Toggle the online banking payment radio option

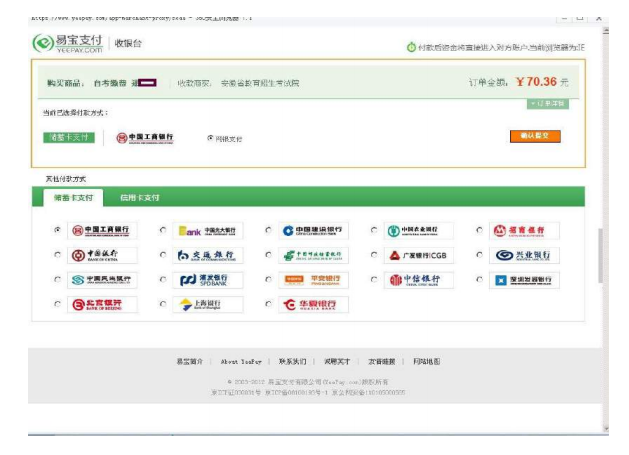coord(210,138)
